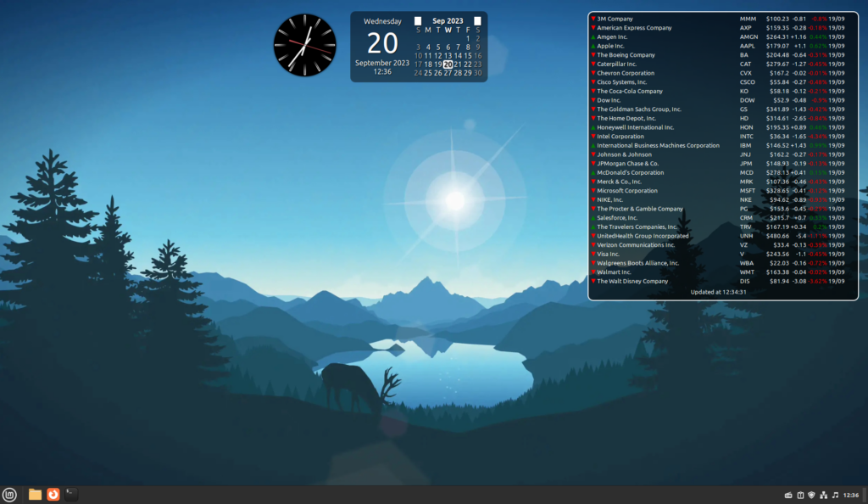Open the network connections tray icon
This screenshot has height=504, width=868.
coord(823,496)
